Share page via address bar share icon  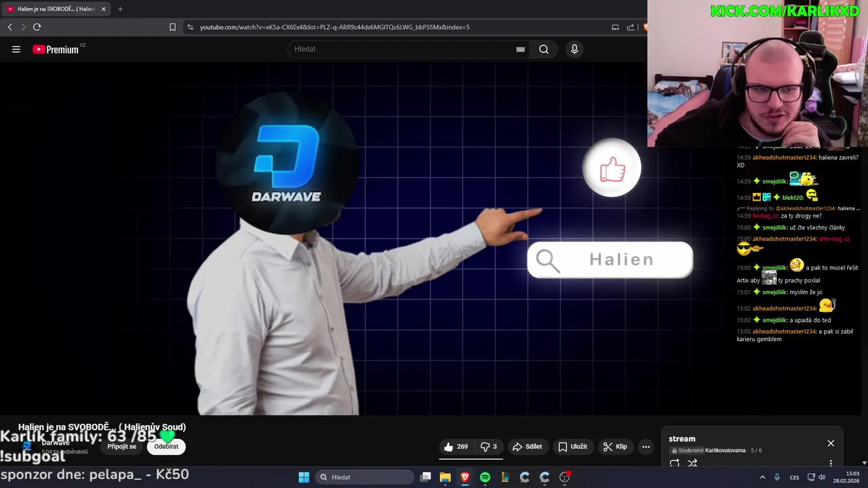click(631, 27)
